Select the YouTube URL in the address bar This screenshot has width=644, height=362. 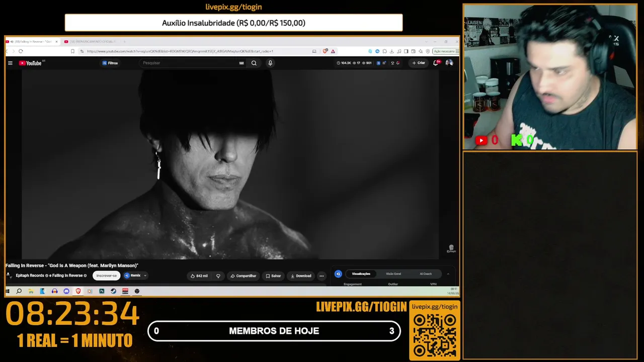(180, 51)
